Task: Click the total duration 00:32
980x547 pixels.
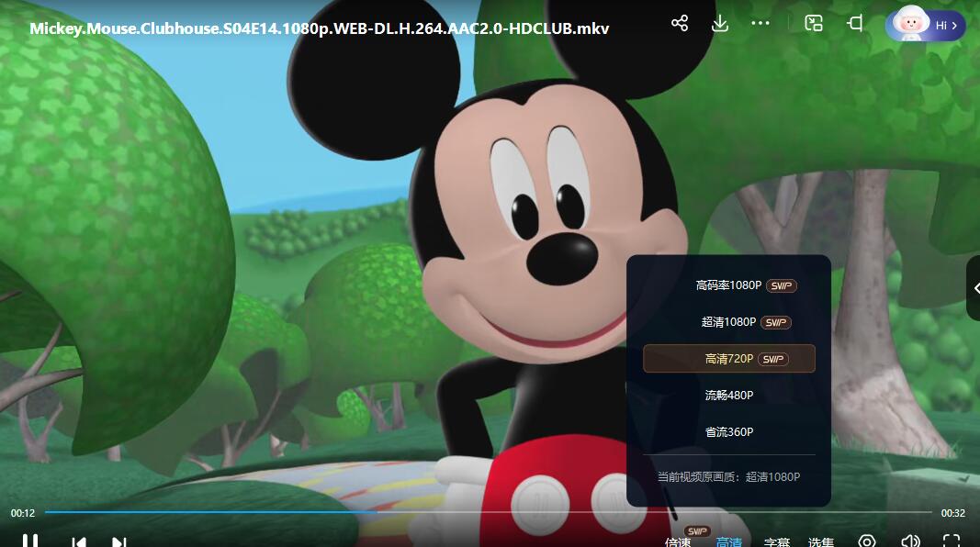Action: (x=953, y=513)
